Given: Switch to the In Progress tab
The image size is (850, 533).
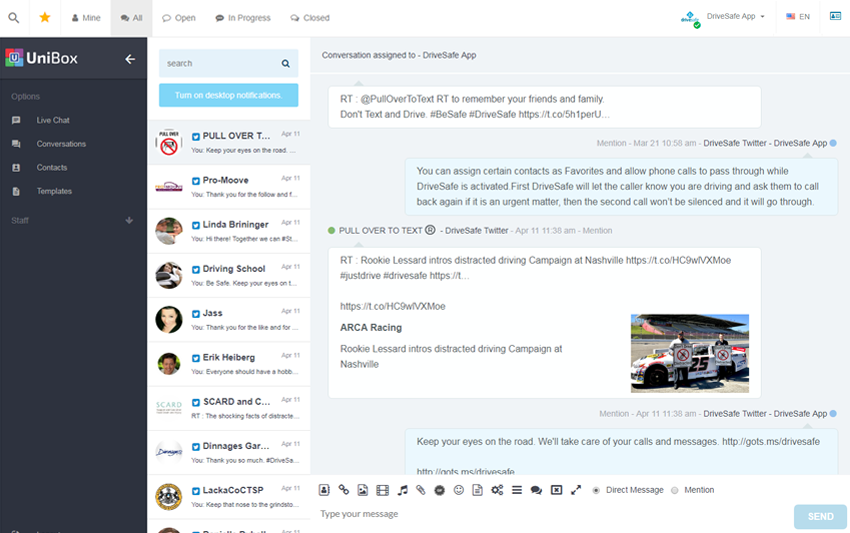Looking at the screenshot, I should (x=243, y=18).
